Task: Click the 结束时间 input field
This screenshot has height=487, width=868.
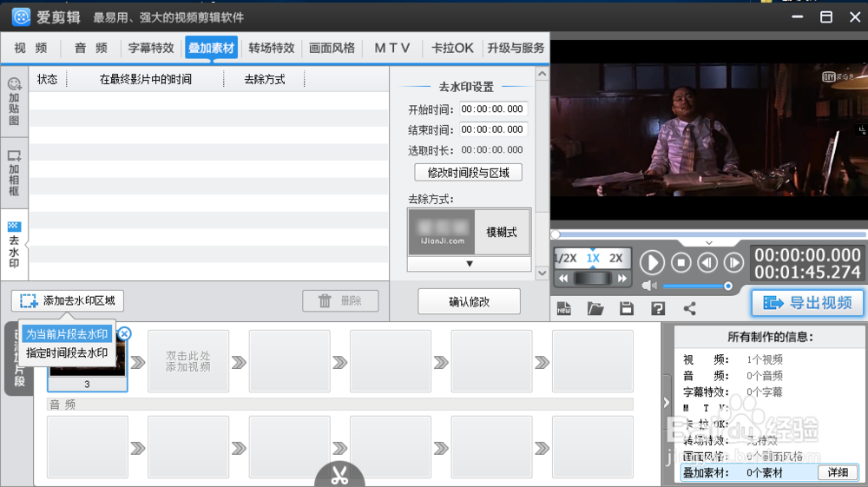Action: [x=493, y=129]
